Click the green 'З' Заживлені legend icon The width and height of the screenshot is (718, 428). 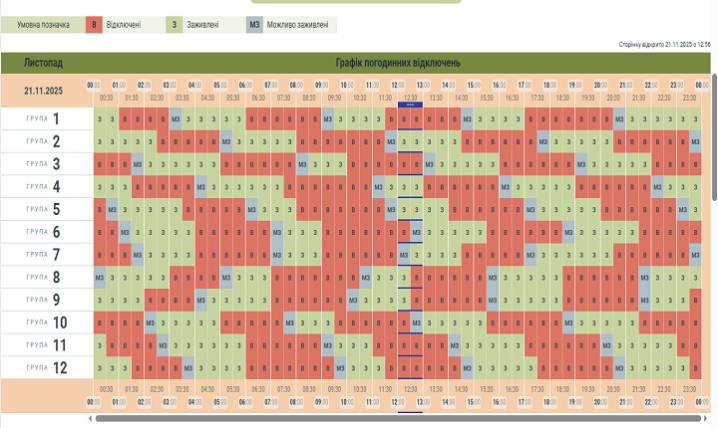point(175,23)
